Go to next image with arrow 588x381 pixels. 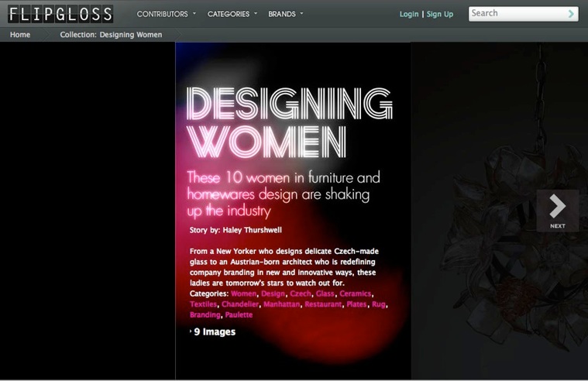(x=557, y=211)
